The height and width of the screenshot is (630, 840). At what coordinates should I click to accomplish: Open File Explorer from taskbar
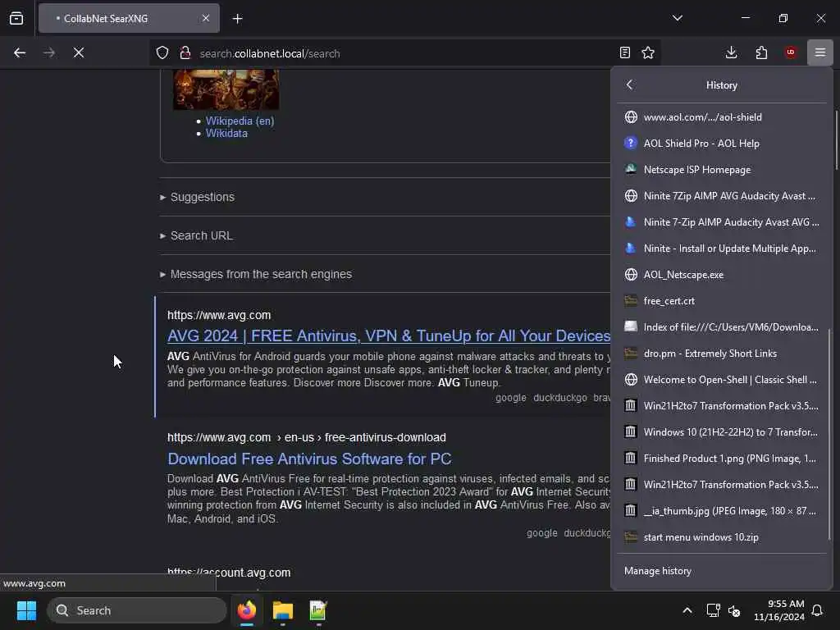(x=283, y=610)
